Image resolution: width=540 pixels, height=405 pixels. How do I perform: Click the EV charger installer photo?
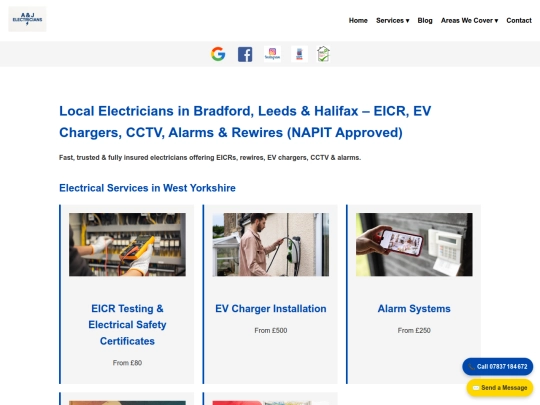point(271,245)
